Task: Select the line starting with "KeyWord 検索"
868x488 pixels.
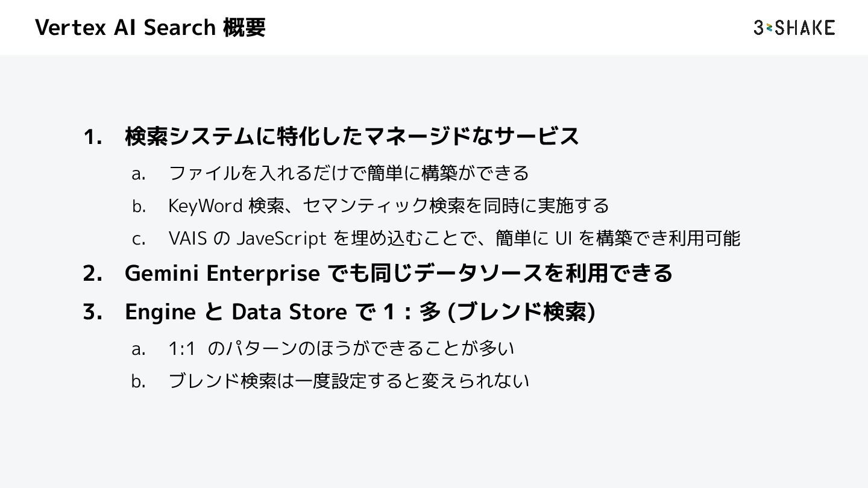Action: tap(388, 205)
